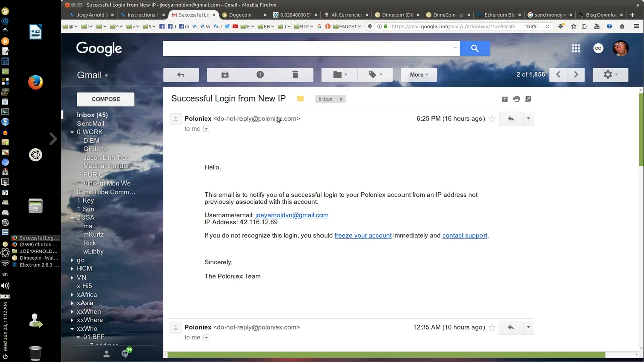
Task: Switch to the Joey Arnold tab
Action: [92, 15]
